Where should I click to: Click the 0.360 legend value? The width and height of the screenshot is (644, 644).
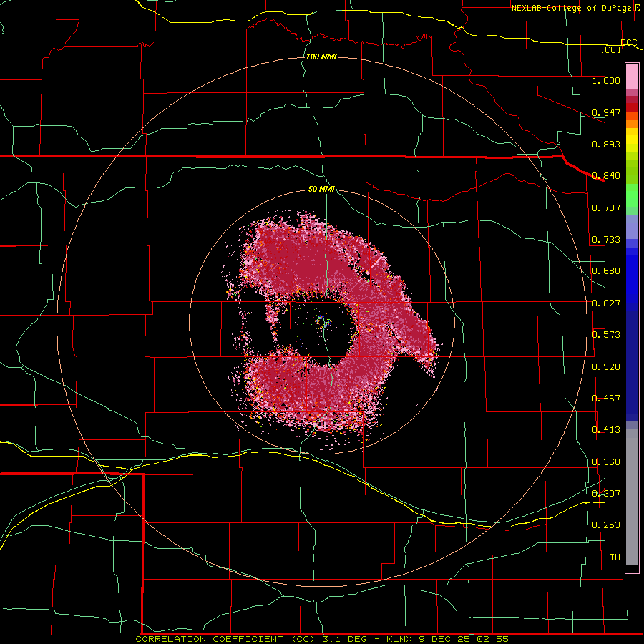(x=606, y=462)
